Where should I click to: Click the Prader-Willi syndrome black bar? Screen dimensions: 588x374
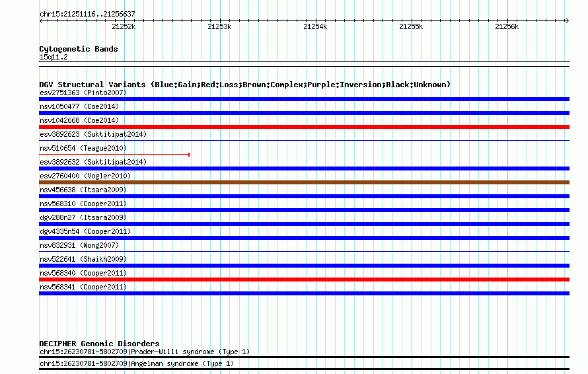[304, 357]
